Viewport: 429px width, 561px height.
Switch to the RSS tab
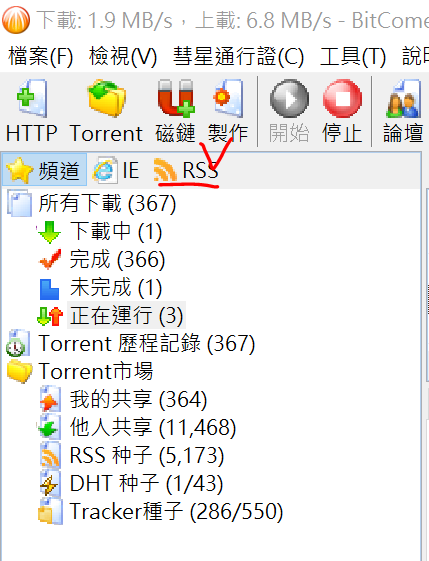(x=186, y=170)
